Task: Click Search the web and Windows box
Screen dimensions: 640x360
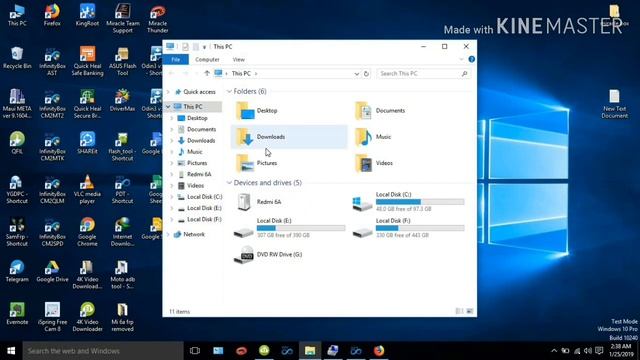Action: [x=103, y=351]
